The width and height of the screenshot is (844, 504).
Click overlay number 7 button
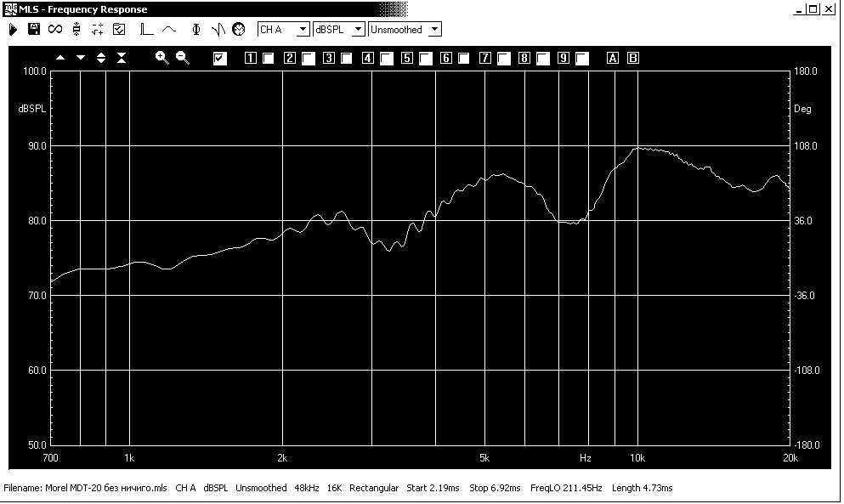tap(485, 58)
